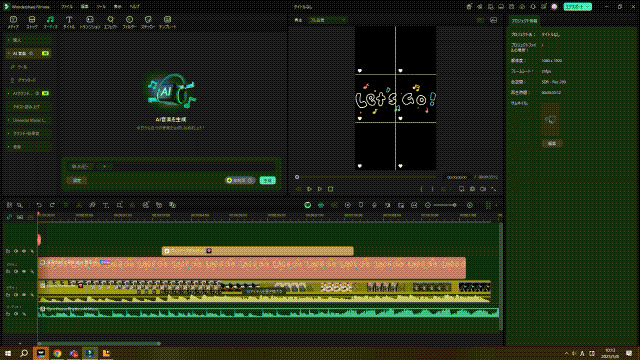Adjust the timeline zoom slider

[x=445, y=205]
